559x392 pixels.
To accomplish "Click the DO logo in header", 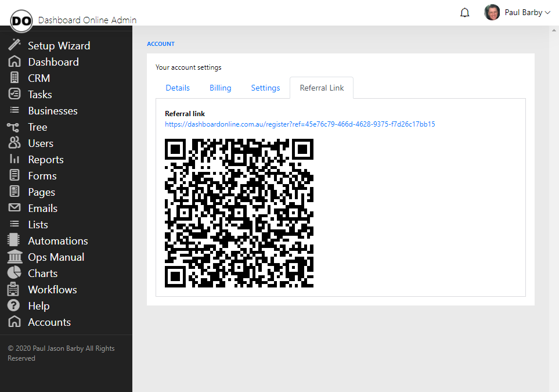I will pyautogui.click(x=21, y=21).
